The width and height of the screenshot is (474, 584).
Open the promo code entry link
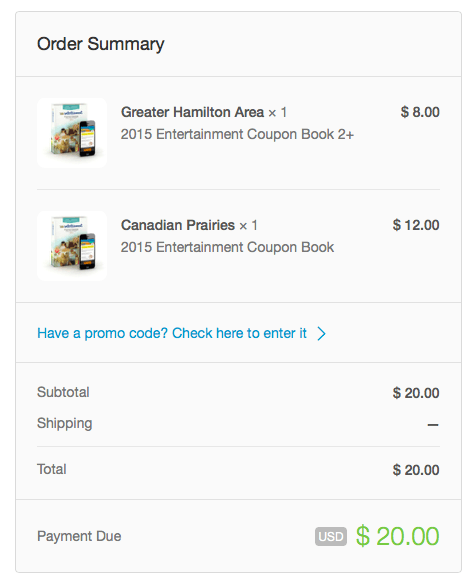(172, 333)
